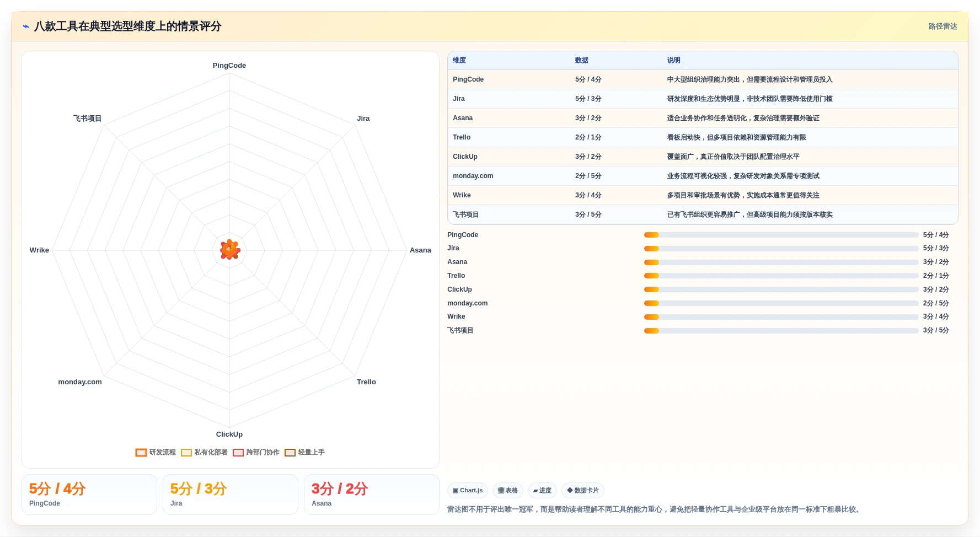Select the monday.com table row name

[473, 176]
